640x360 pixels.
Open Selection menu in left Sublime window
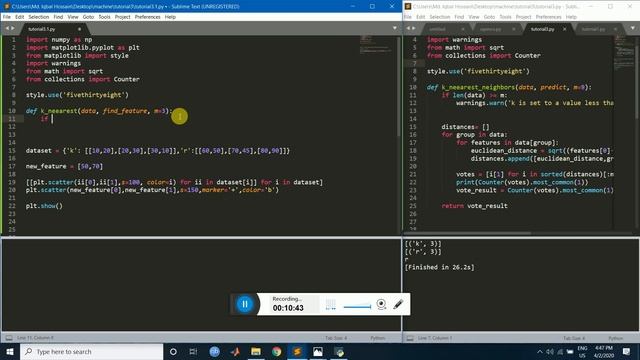39,17
